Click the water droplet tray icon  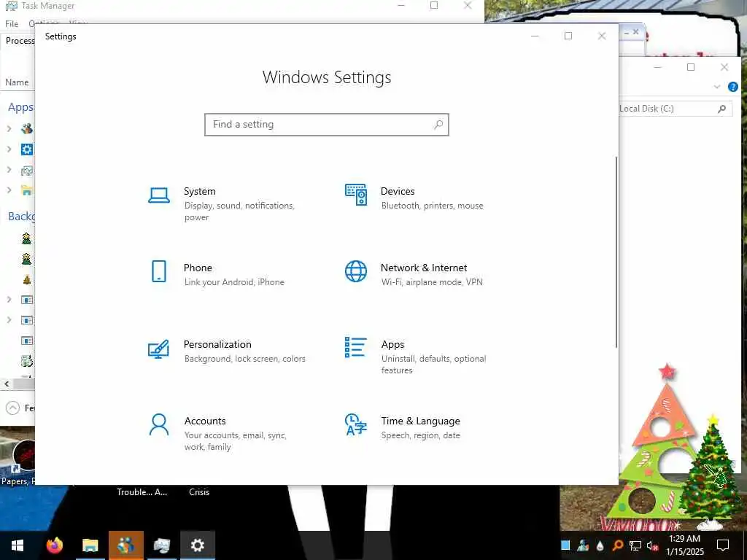600,545
